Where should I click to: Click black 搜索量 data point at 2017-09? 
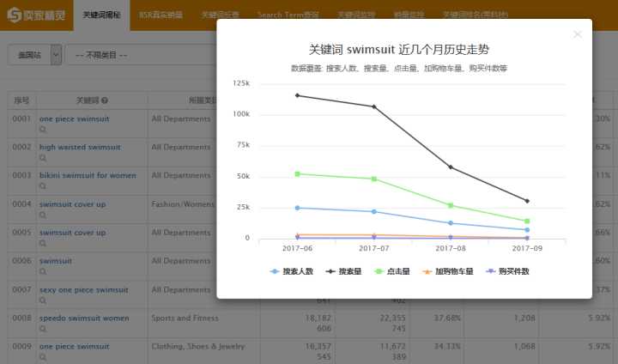(527, 201)
